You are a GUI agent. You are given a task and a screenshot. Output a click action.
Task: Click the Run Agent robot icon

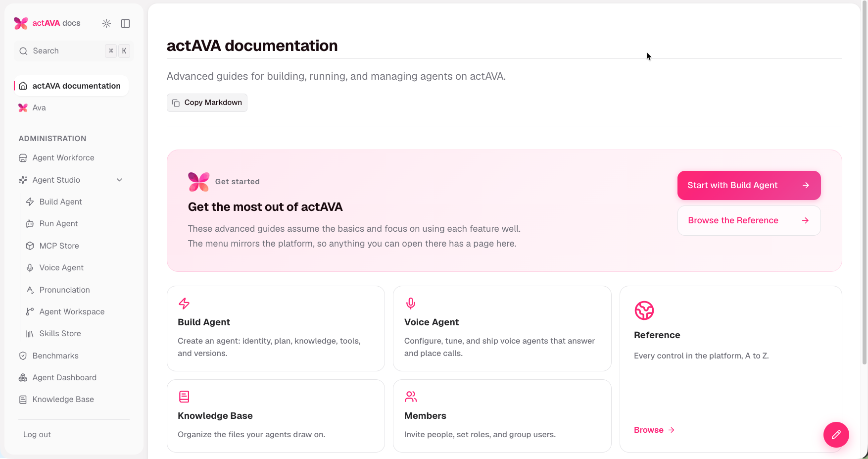(30, 224)
